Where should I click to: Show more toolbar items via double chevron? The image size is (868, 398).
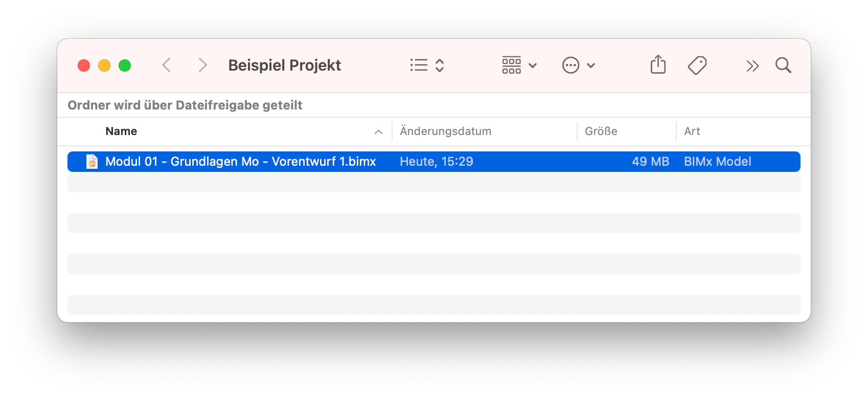(752, 66)
